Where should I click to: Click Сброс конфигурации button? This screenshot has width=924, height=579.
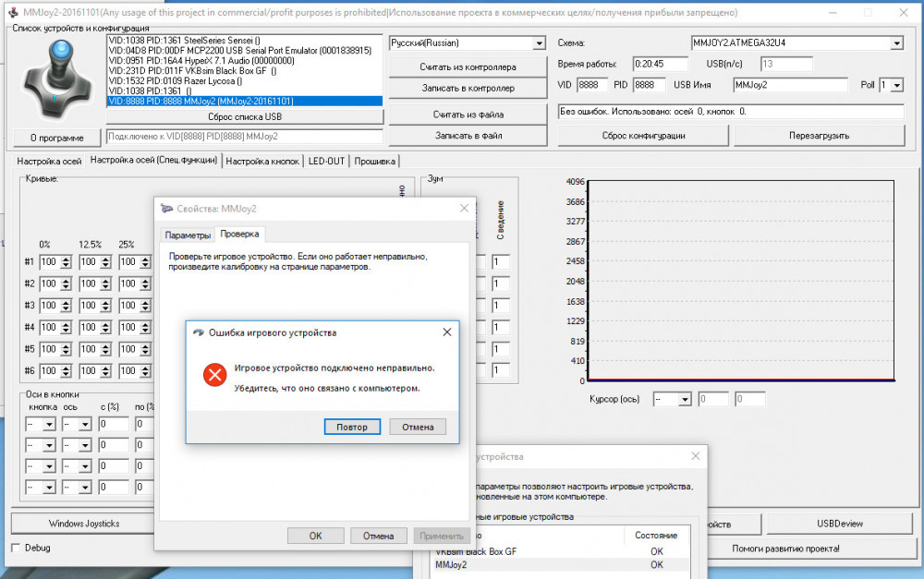tap(643, 136)
